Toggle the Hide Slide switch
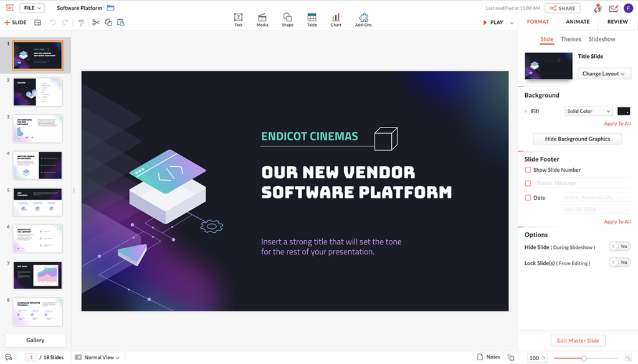638x364 pixels. point(619,246)
